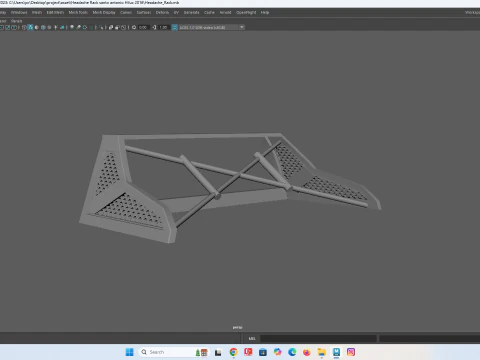This screenshot has width=480, height=360.
Task: Toggle Screen Space Ambient Occlusion icon
Action: pos(72,27)
